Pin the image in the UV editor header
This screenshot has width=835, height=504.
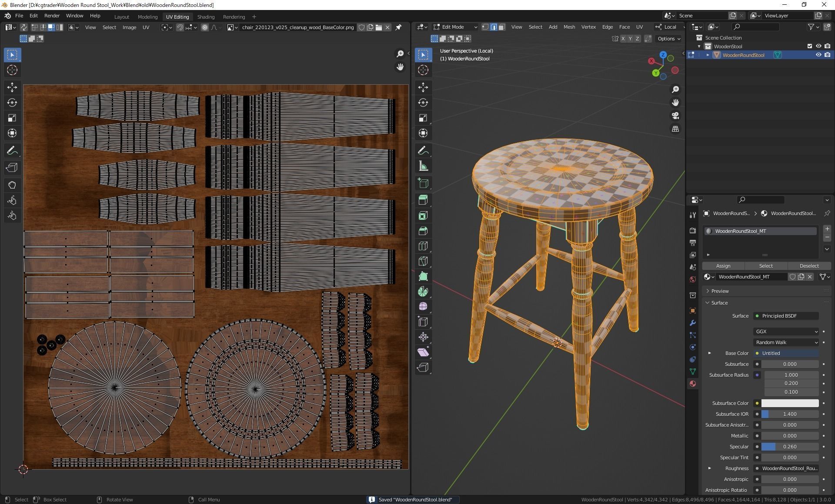(398, 27)
